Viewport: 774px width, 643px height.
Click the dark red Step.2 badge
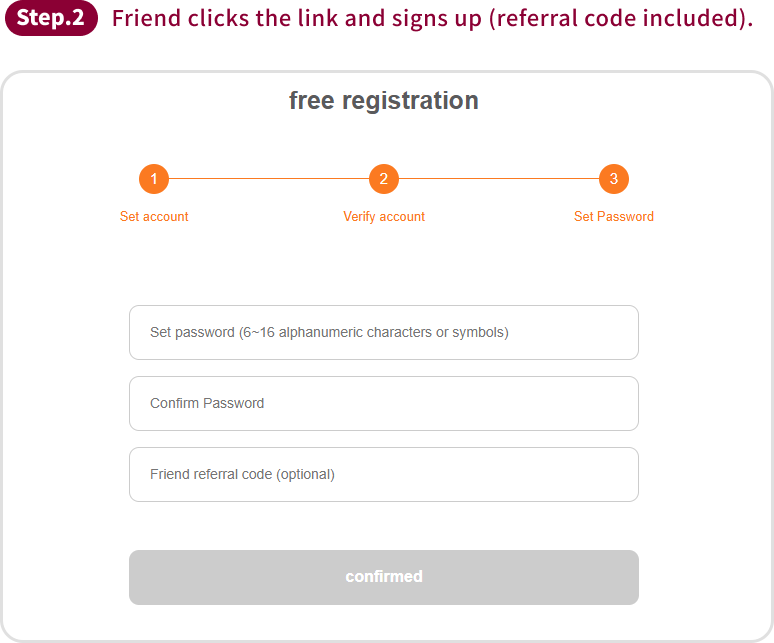51,18
